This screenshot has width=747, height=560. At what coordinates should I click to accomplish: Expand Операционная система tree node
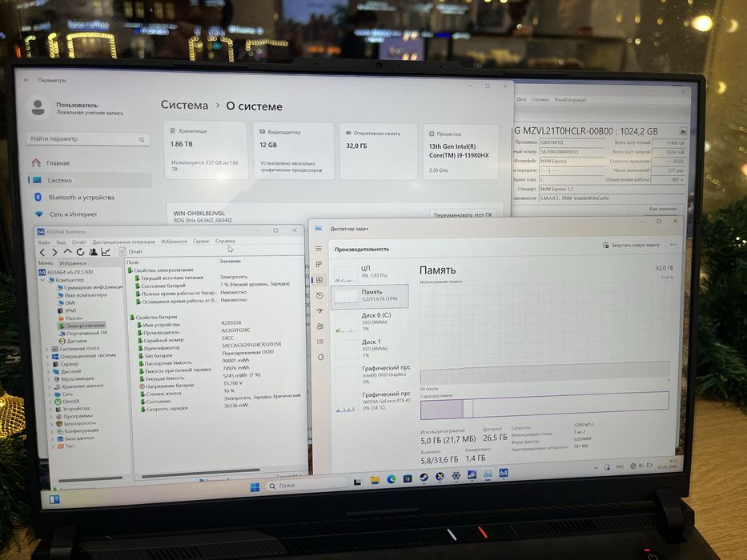47,357
